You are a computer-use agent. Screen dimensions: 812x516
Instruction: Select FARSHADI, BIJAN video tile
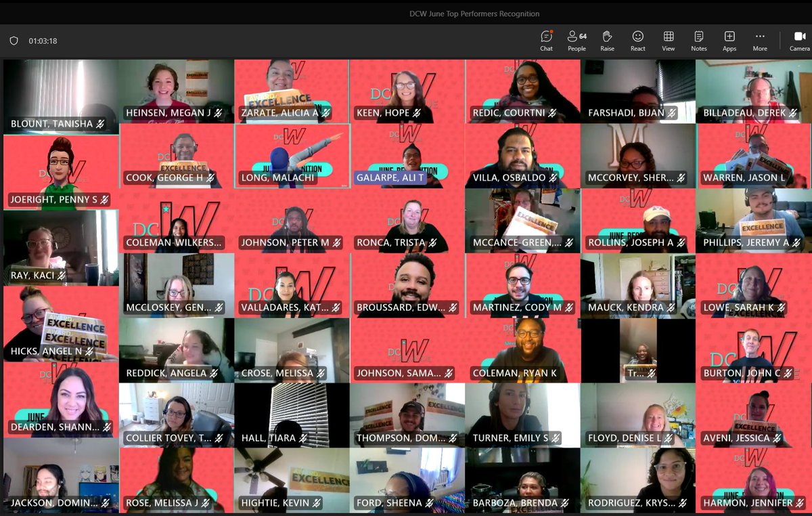pos(637,91)
